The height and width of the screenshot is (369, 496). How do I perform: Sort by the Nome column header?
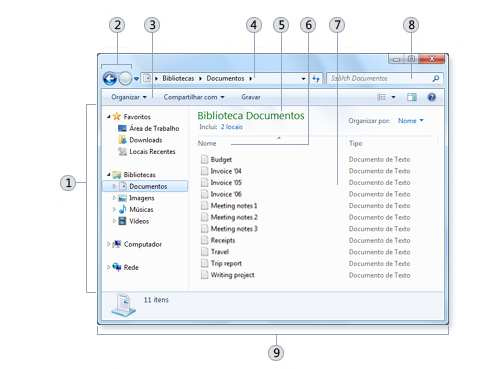(x=207, y=143)
